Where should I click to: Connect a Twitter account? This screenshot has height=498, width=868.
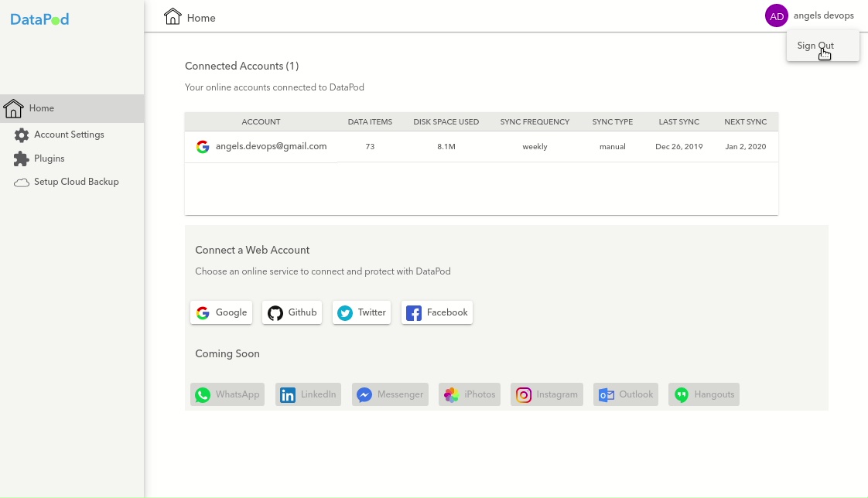coord(361,312)
